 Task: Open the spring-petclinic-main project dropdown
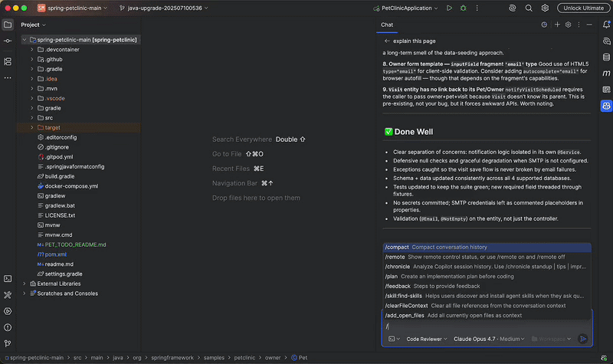point(73,8)
